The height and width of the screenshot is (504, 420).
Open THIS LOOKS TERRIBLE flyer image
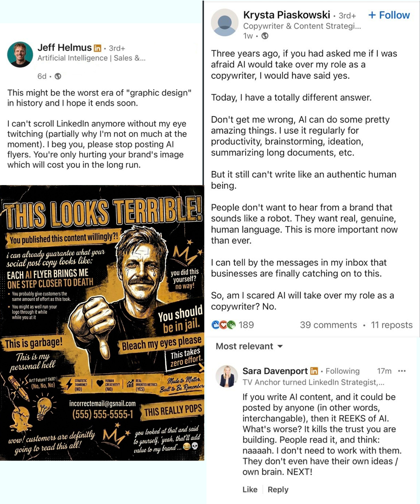[x=102, y=323]
